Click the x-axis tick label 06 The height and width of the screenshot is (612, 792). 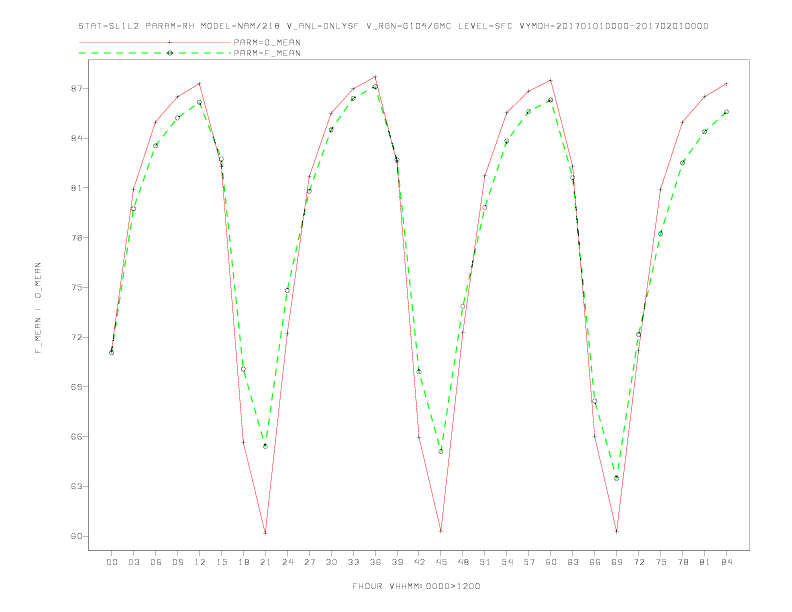point(156,562)
